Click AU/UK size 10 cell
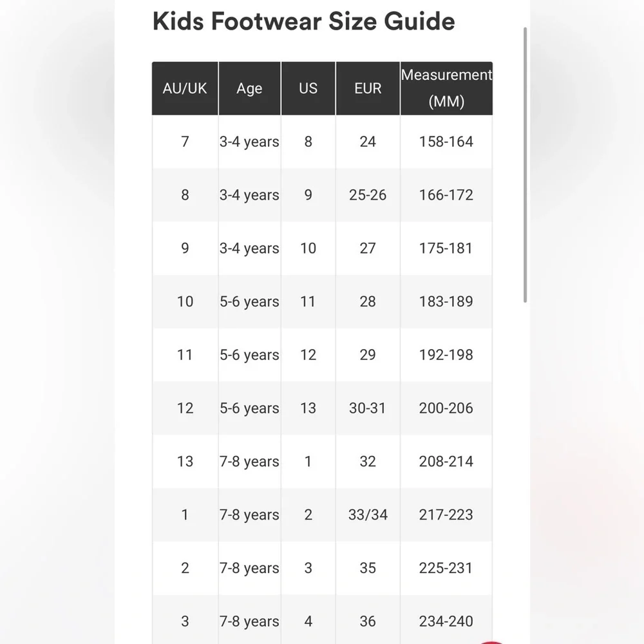This screenshot has width=644, height=644. coord(185,301)
